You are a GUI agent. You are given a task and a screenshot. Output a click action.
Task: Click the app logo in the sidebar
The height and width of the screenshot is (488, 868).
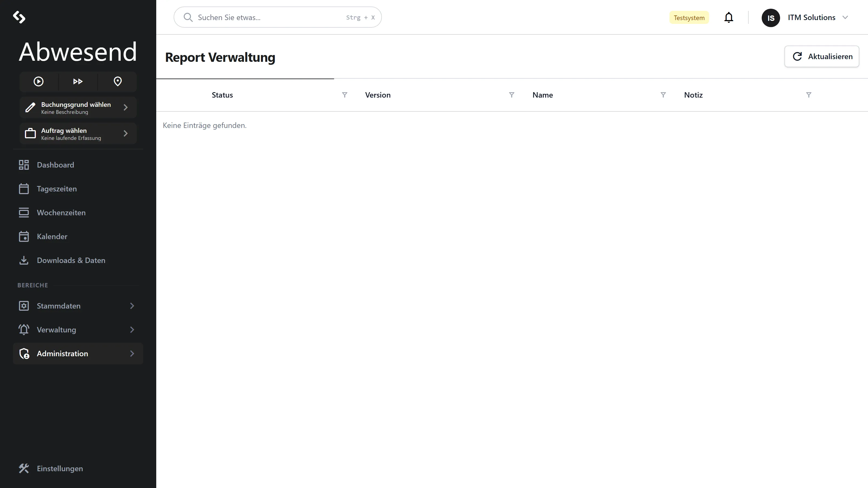[19, 17]
